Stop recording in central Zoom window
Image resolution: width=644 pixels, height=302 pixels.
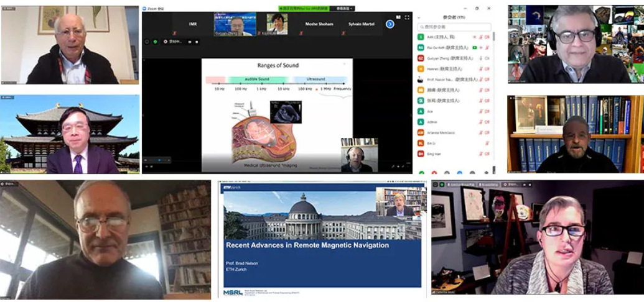point(197,42)
